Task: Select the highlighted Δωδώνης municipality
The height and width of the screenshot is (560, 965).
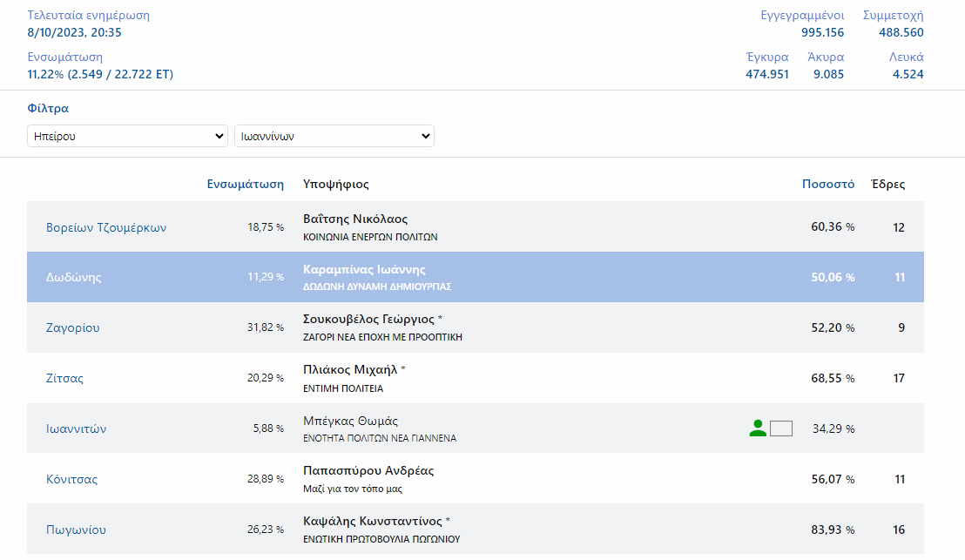Action: click(x=74, y=277)
